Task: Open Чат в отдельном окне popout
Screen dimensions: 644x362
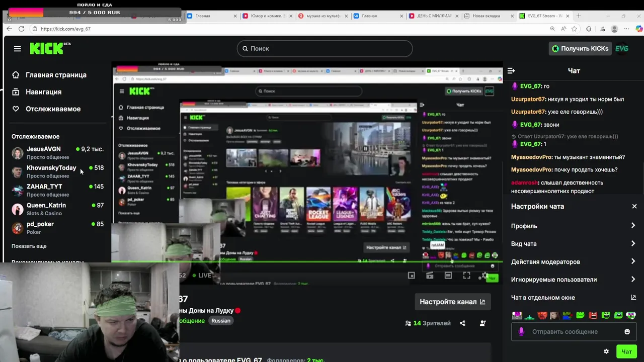Action: point(574,298)
